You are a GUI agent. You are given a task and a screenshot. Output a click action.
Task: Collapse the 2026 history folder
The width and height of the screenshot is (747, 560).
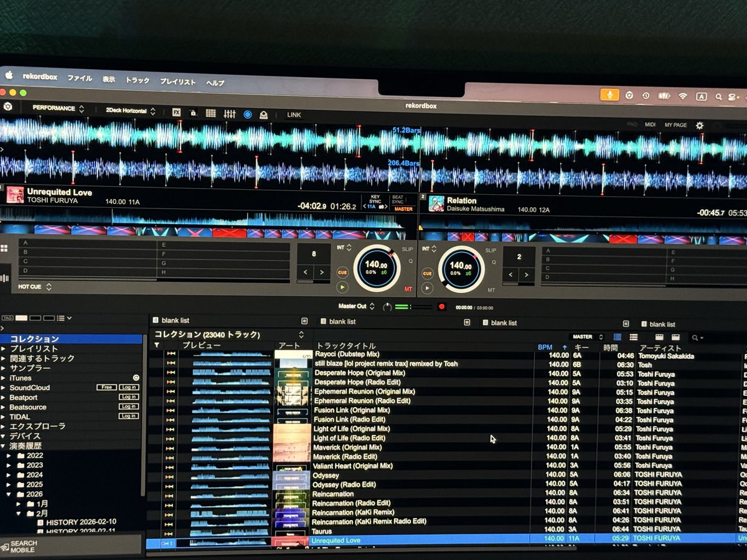click(x=9, y=494)
